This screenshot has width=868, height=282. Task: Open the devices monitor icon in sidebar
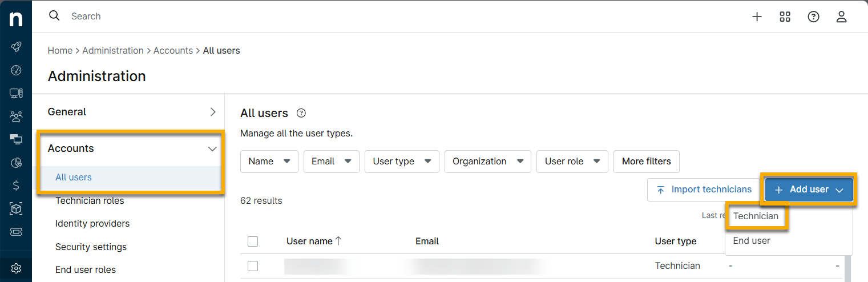click(16, 93)
